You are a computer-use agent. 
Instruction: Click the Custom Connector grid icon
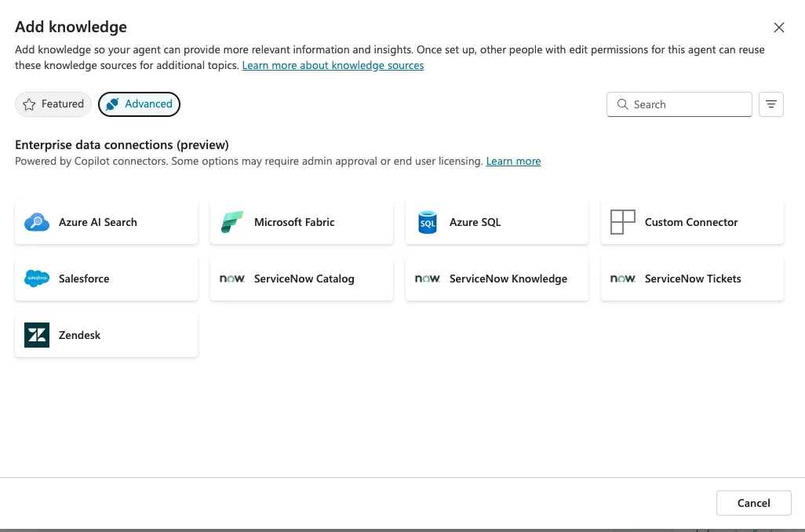[623, 222]
